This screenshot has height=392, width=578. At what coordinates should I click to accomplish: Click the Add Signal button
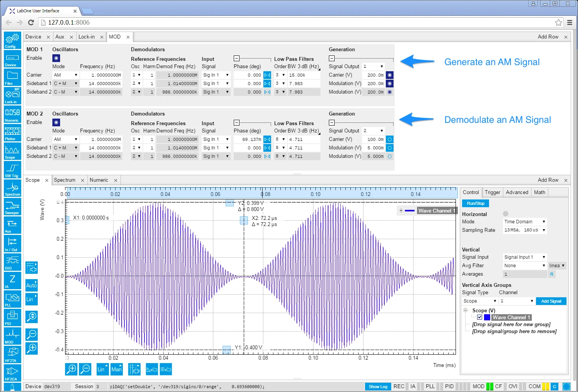coord(551,301)
